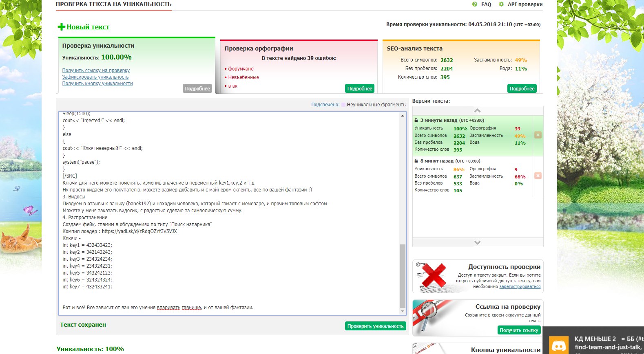Click the lilac Неуникальные фрагменты legend swatch
Image resolution: width=644 pixels, height=354 pixels.
coord(343,105)
